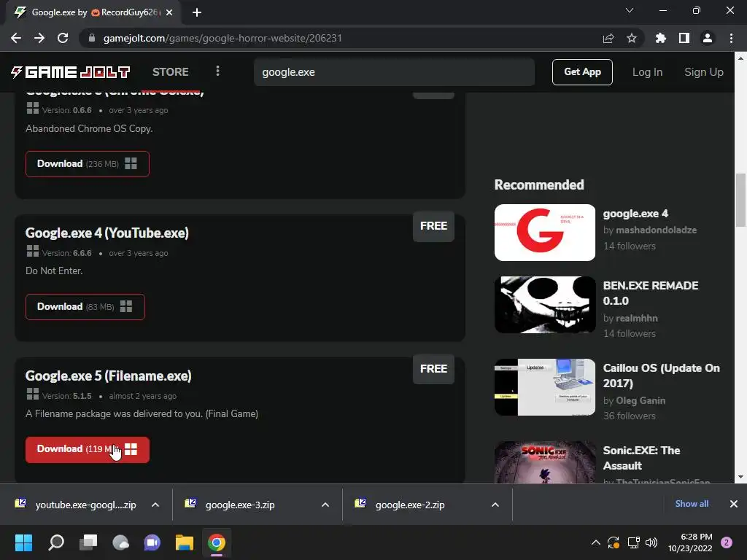Image resolution: width=747 pixels, height=560 pixels.
Task: Go forward in browser history
Action: 39,38
